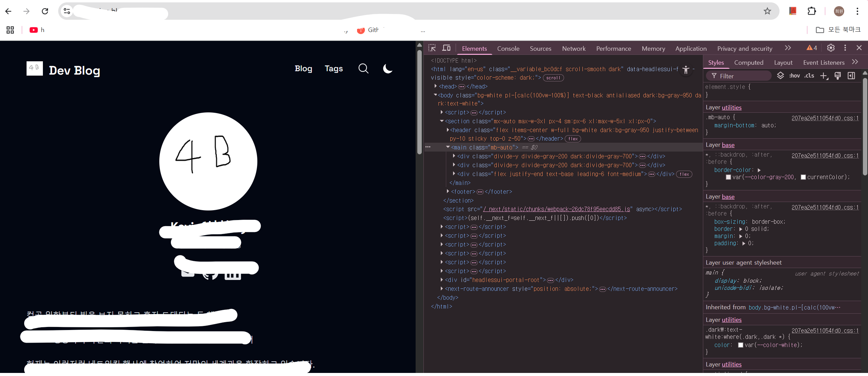The image size is (868, 376).
Task: Collapse the main mb-auto element
Action: tap(448, 147)
